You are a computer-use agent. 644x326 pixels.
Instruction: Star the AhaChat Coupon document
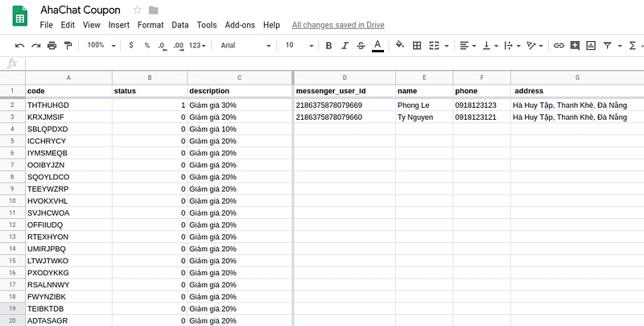138,10
